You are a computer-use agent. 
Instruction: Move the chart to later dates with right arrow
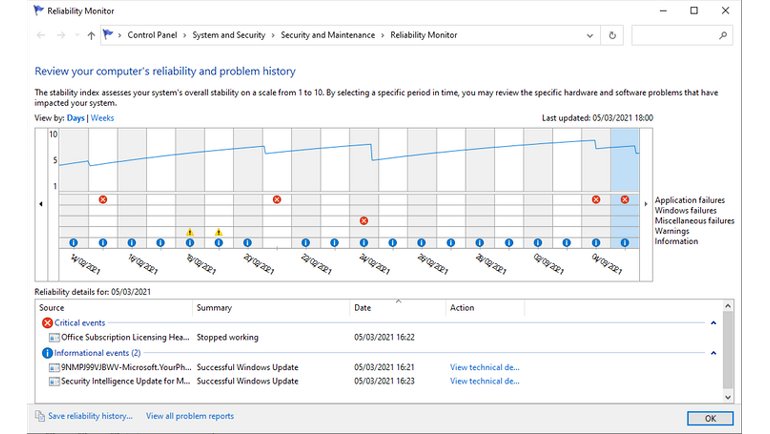coord(646,204)
